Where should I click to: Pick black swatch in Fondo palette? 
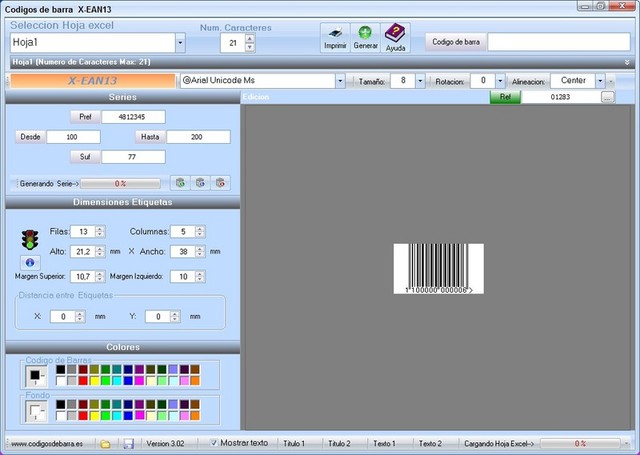pos(61,404)
